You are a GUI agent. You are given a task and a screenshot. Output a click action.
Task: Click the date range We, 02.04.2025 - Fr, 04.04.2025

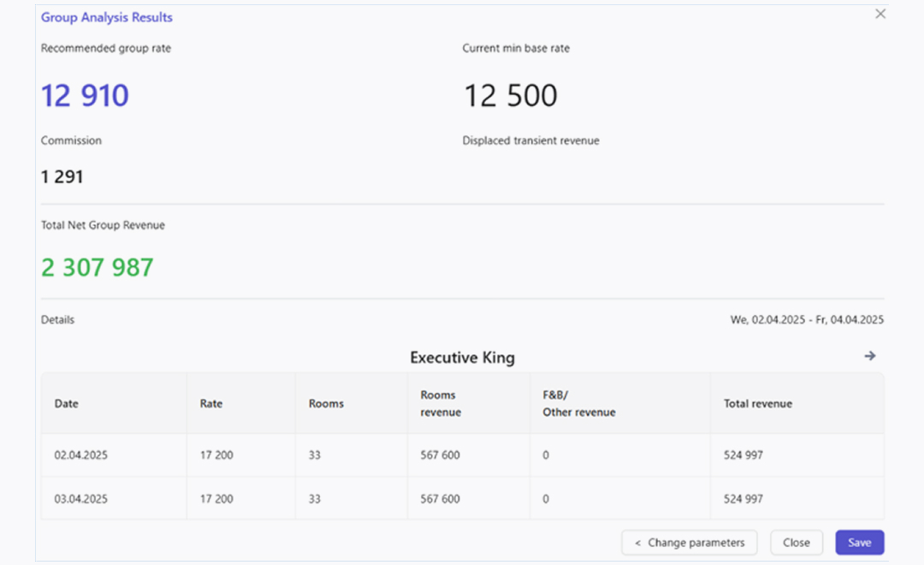807,320
